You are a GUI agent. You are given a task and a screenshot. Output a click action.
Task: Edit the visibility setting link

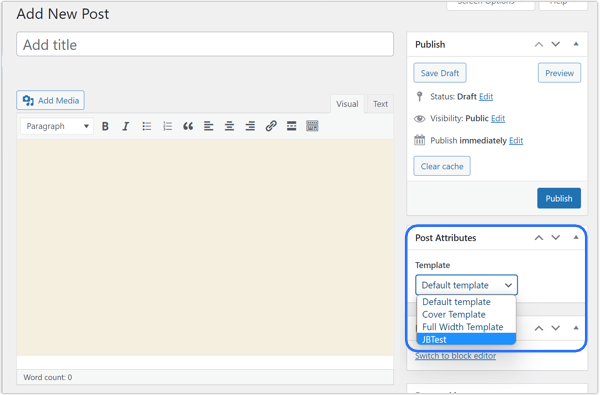tap(498, 118)
